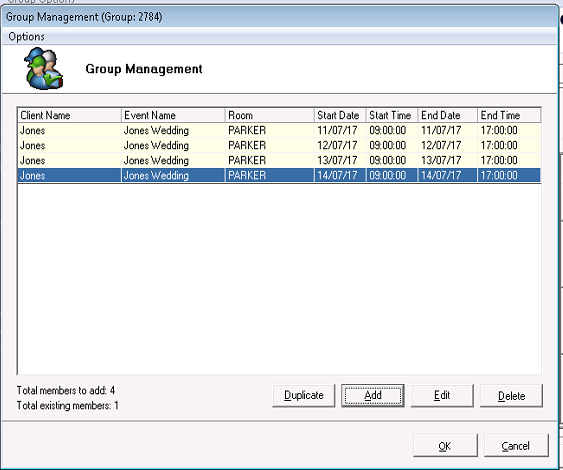This screenshot has height=470, width=563.
Task: Click the End Time column header
Action: pos(509,115)
